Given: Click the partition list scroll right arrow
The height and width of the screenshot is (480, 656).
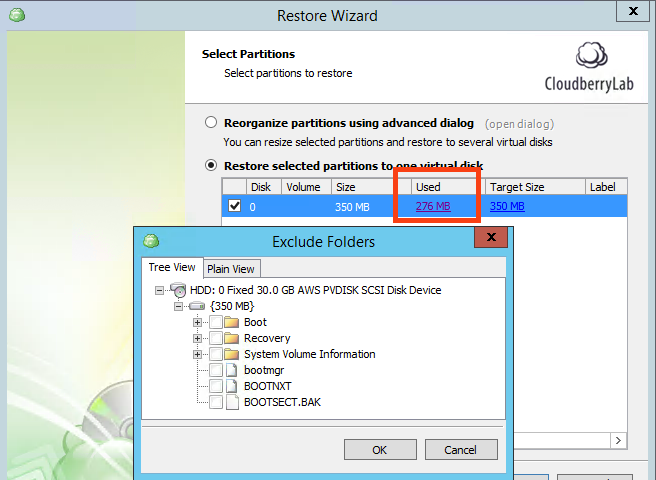Looking at the screenshot, I should (618, 440).
